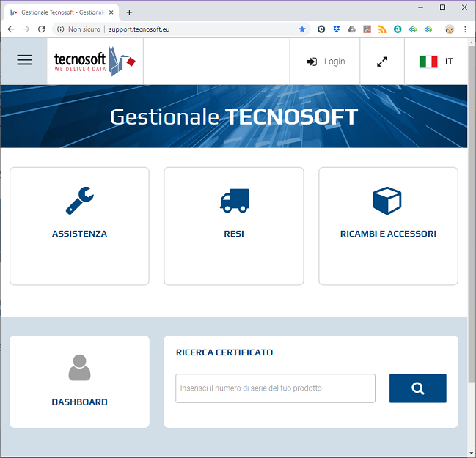476x458 pixels.
Task: Click the certificate search magnifier button
Action: click(418, 388)
